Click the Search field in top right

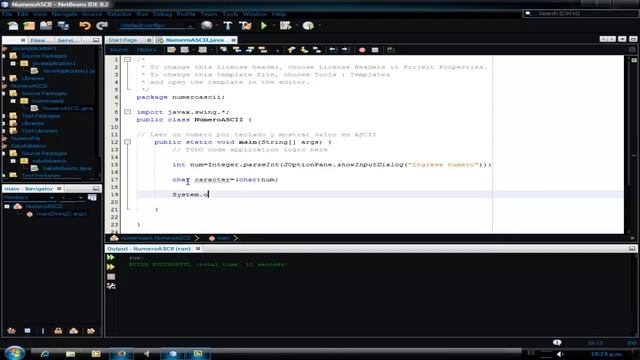tap(580, 13)
